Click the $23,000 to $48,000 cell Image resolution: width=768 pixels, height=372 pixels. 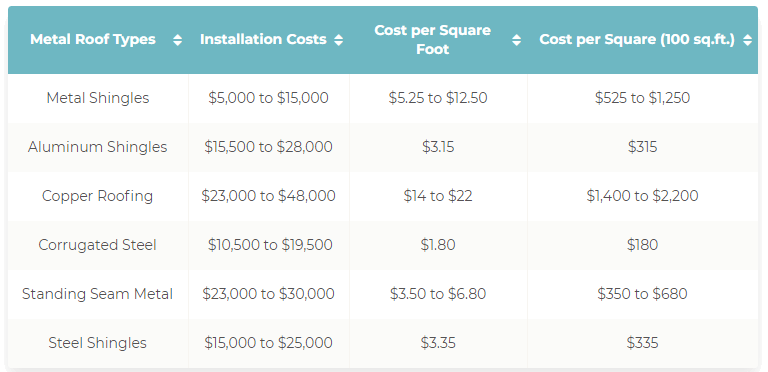tap(268, 196)
